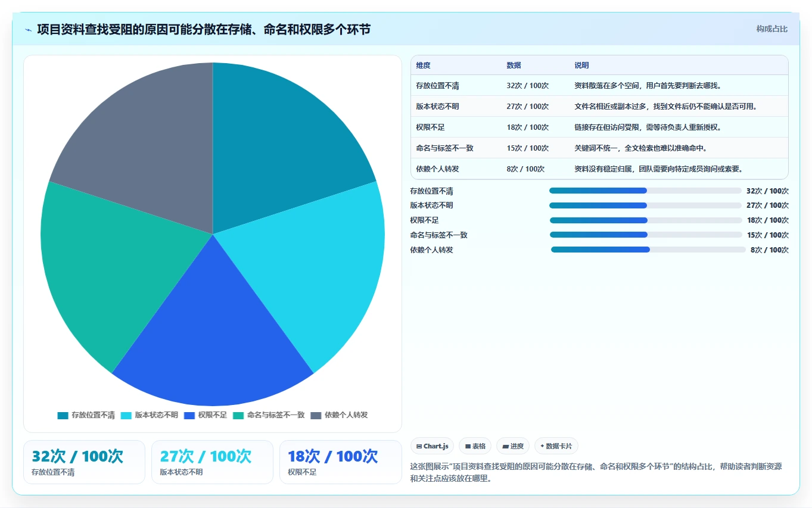The height and width of the screenshot is (508, 812).
Task: Click the 进度 tag chip
Action: point(512,446)
